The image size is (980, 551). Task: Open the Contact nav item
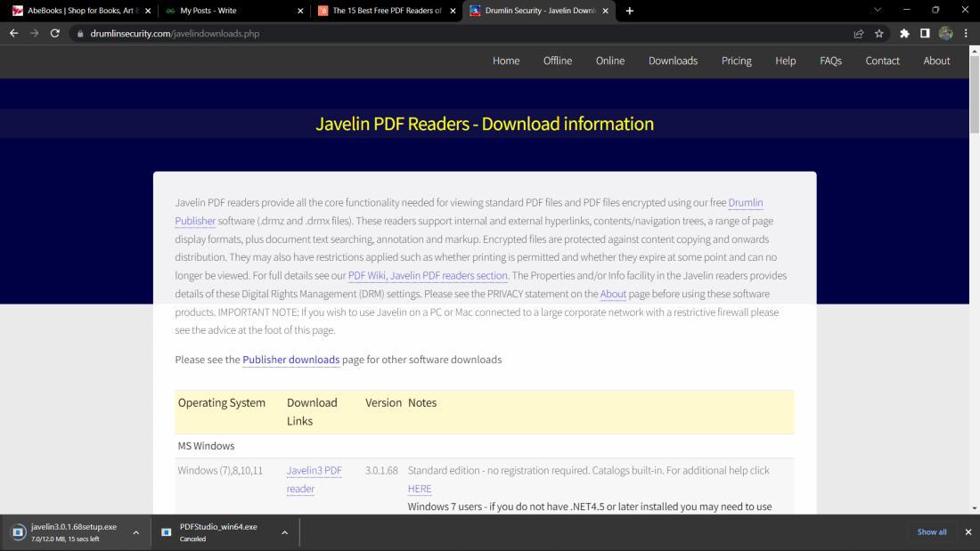[x=883, y=61]
